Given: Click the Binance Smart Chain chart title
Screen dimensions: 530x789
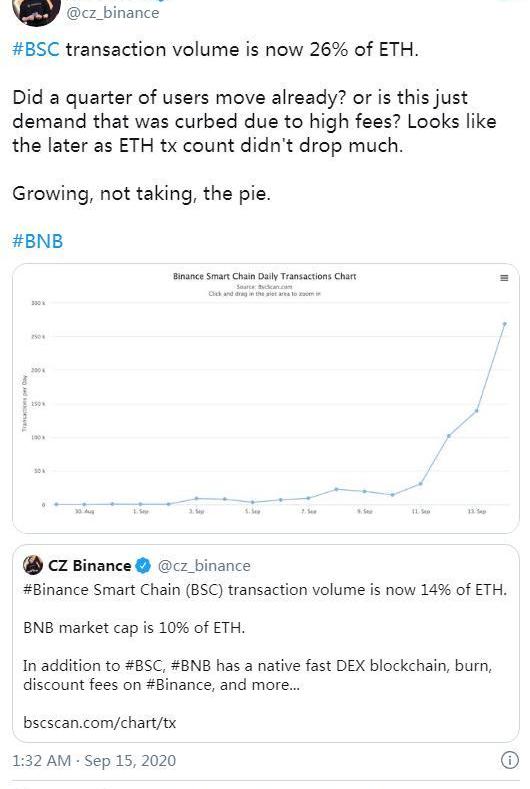Looking at the screenshot, I should click(x=265, y=276).
